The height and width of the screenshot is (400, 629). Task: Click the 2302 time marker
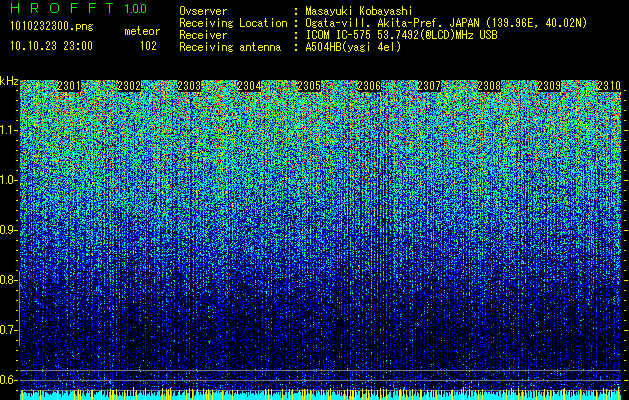click(x=129, y=86)
